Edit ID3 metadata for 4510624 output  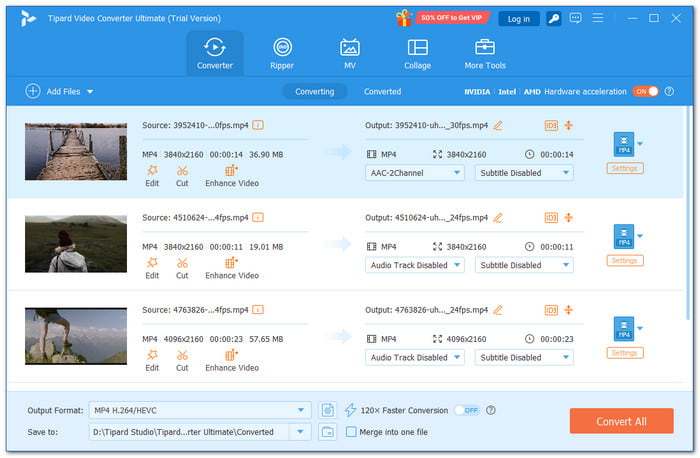(551, 218)
